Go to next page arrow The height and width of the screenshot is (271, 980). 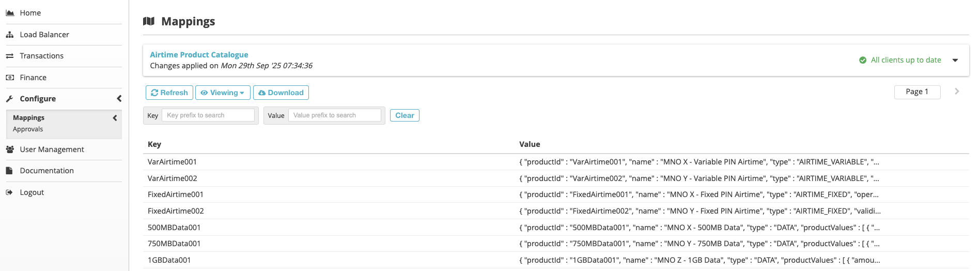(x=957, y=92)
